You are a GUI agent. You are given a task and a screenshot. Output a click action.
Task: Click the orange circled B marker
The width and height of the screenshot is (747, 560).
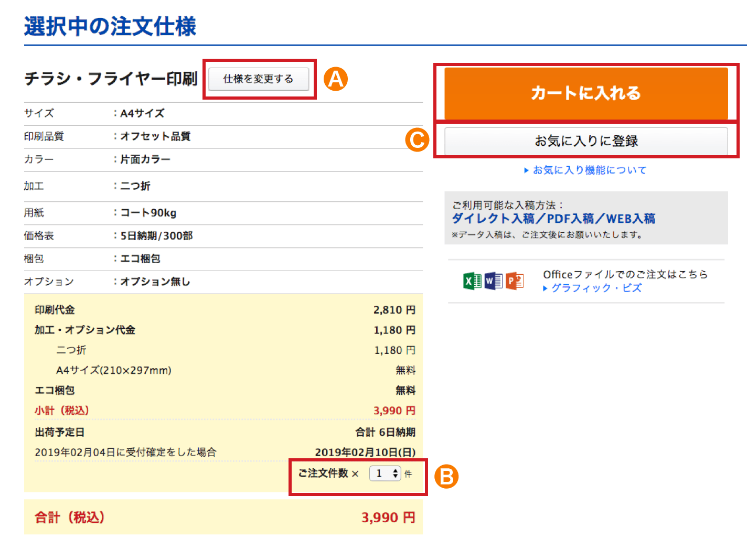(446, 477)
